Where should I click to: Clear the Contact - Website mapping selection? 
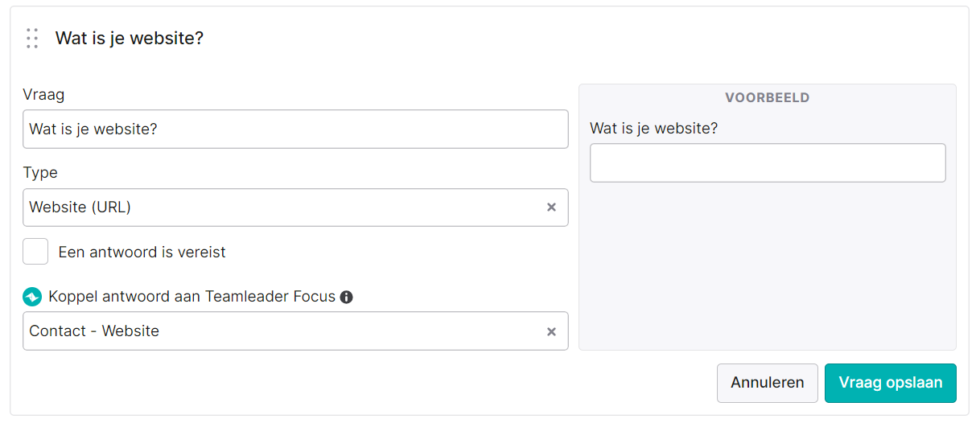(x=551, y=331)
